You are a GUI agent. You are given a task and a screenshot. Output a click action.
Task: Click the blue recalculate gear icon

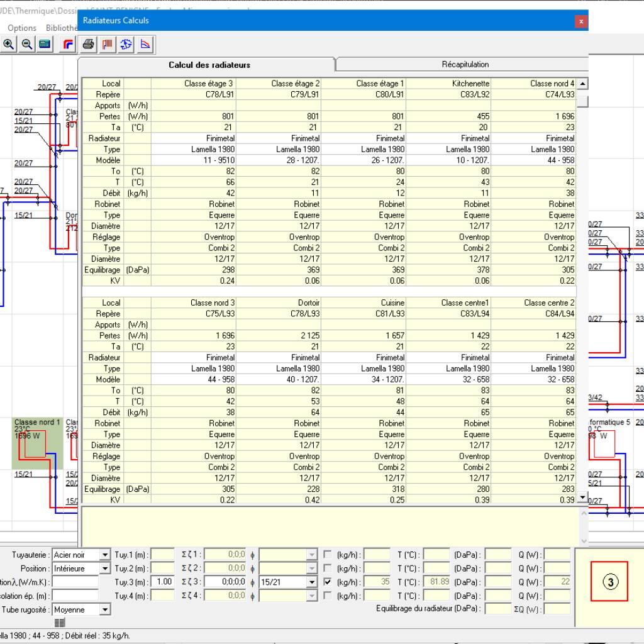click(126, 44)
